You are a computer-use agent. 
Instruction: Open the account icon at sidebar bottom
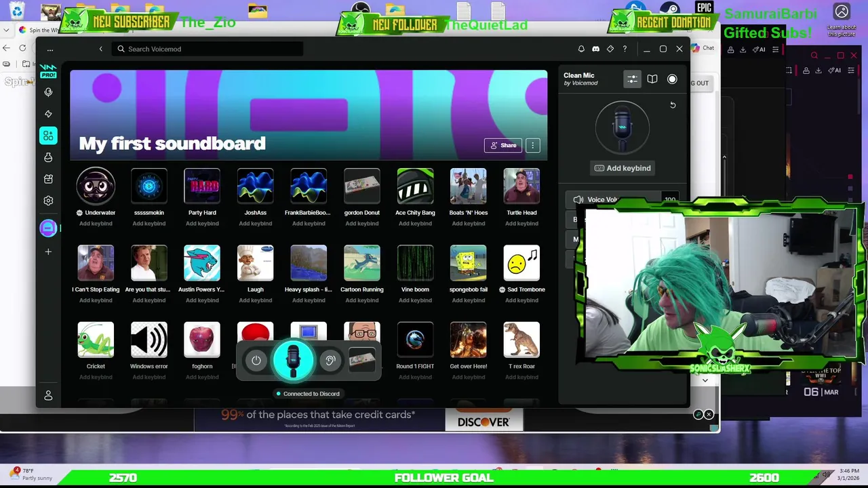point(48,395)
